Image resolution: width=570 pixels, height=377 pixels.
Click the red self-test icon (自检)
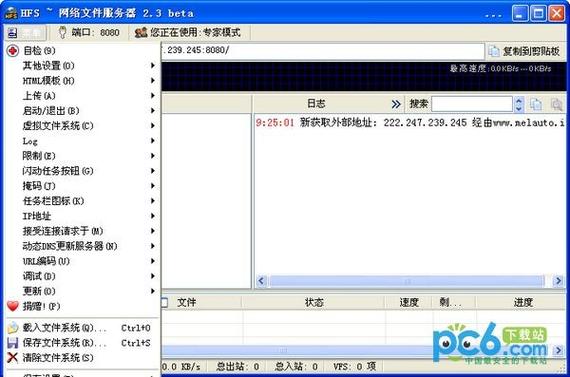(13, 51)
